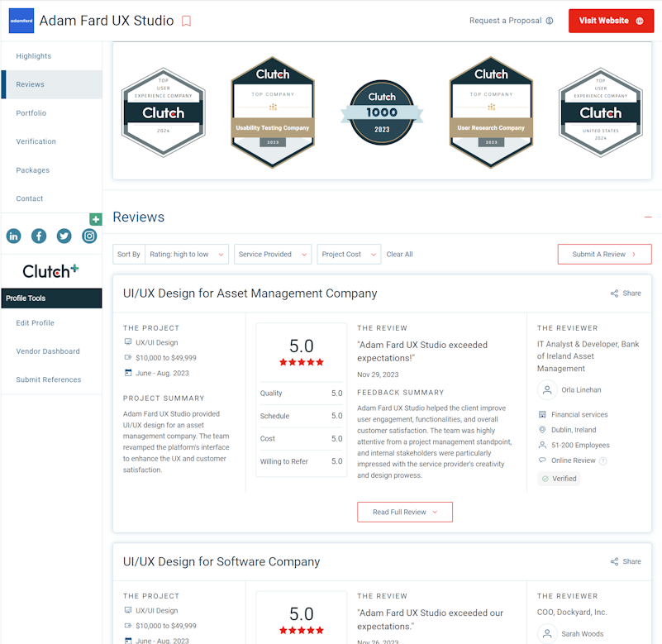
Task: Click the COO, Dockyard, Inc. reviewer title
Action: pos(572,613)
